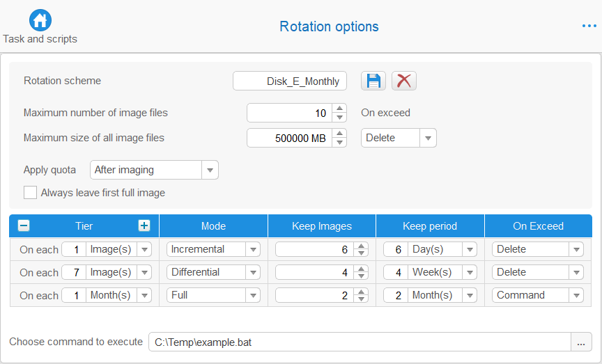Change Week(s) keep period unit dropdown
This screenshot has height=364, width=602.
[442, 272]
